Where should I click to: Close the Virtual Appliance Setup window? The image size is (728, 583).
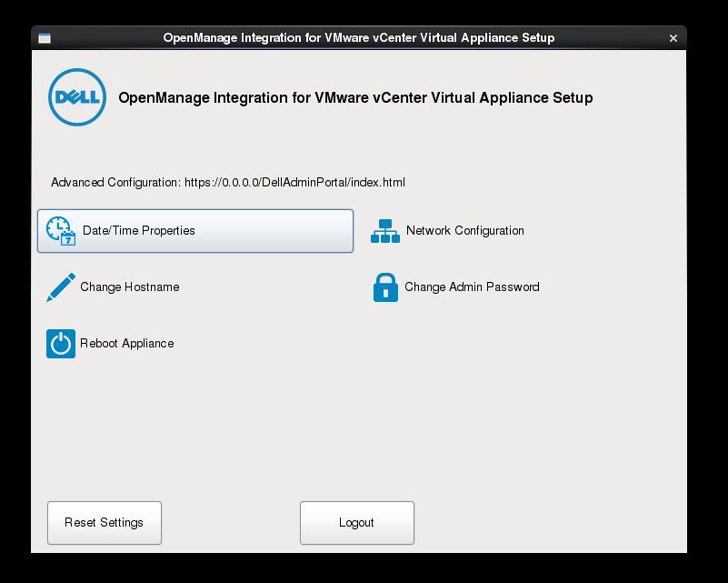click(x=673, y=38)
